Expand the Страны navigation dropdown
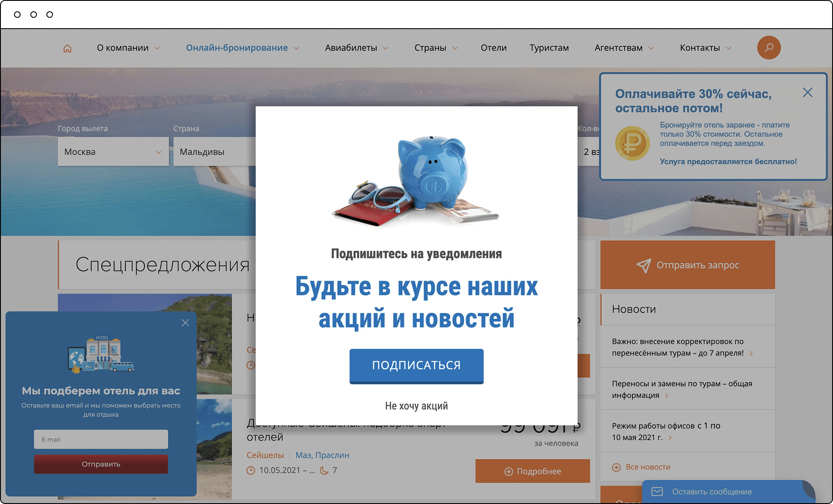The width and height of the screenshot is (833, 504). [455, 48]
